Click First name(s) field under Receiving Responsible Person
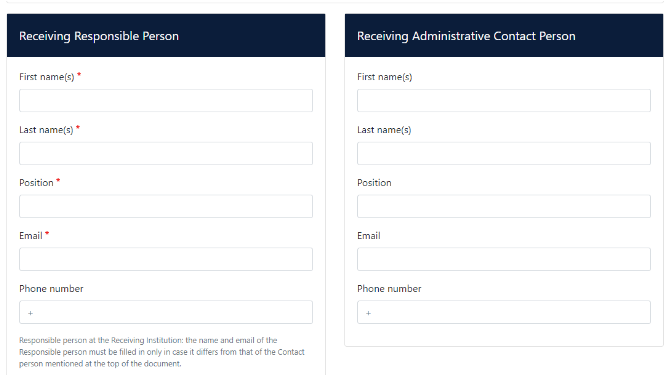668x375 pixels. pyautogui.click(x=166, y=101)
